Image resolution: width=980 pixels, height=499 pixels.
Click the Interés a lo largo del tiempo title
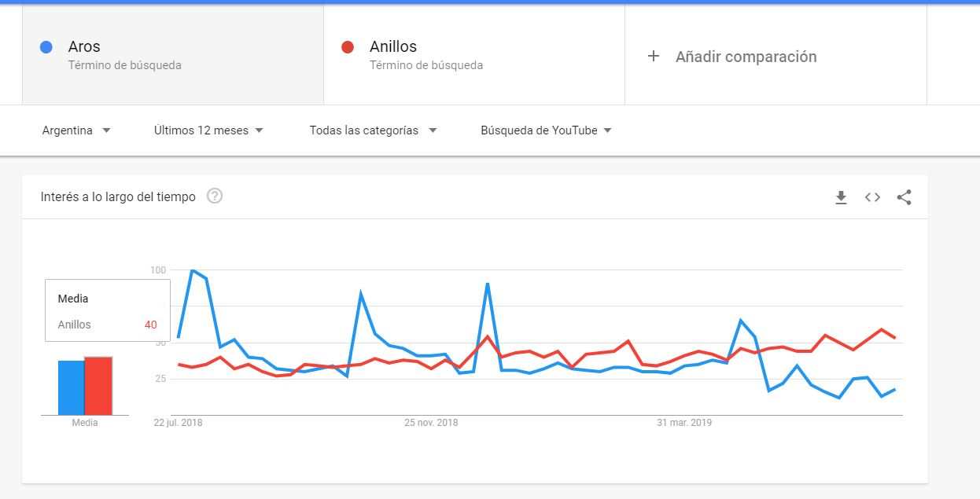[x=118, y=196]
